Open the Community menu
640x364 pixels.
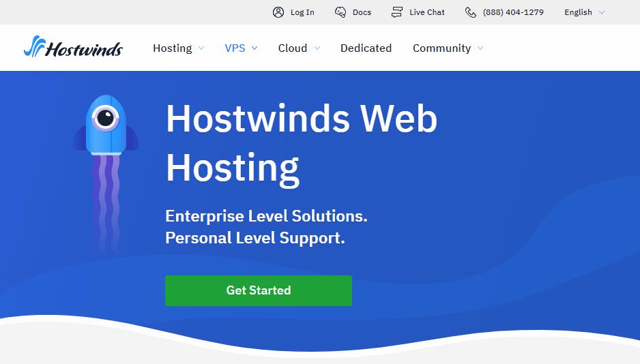coord(441,48)
